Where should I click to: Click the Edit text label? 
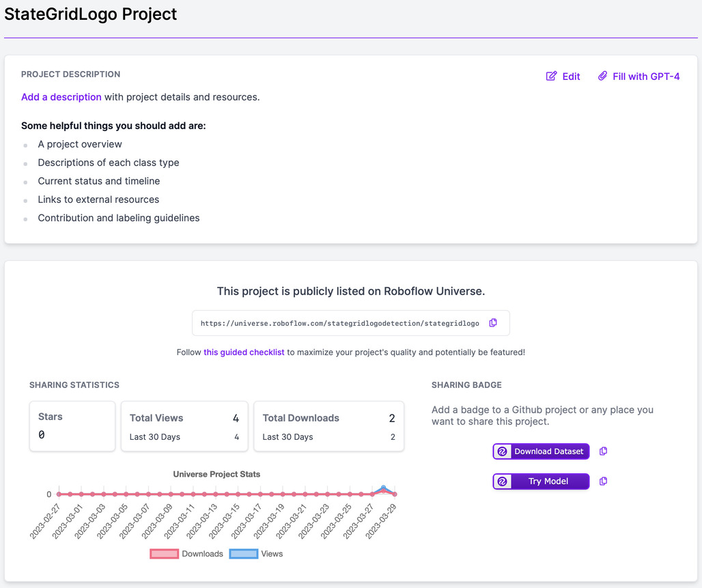click(571, 76)
